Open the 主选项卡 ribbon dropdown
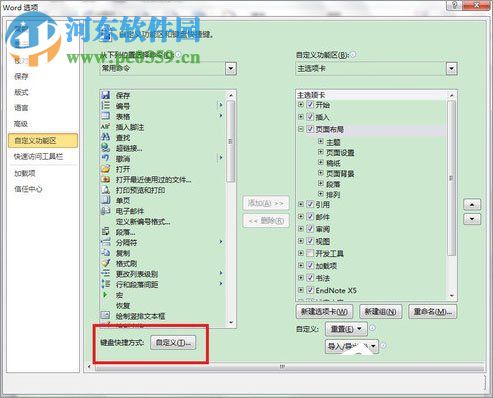493x398 pixels. (x=451, y=69)
